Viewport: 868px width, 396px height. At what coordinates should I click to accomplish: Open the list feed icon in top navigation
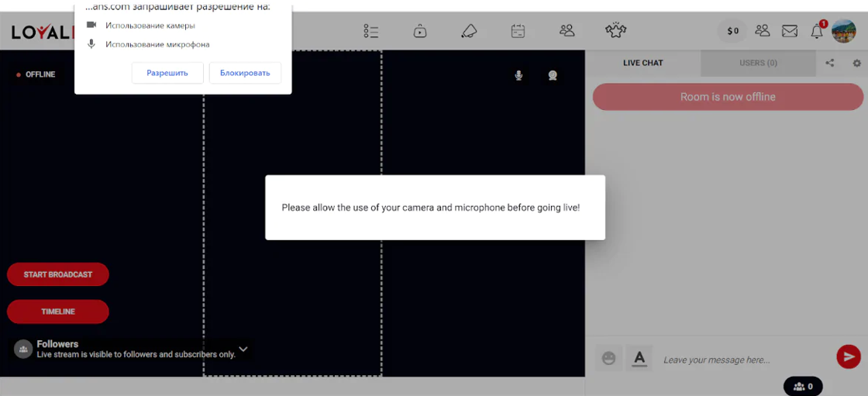tap(371, 31)
